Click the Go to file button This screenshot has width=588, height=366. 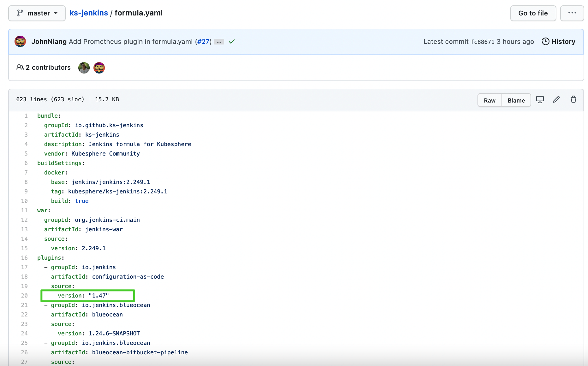click(x=533, y=13)
